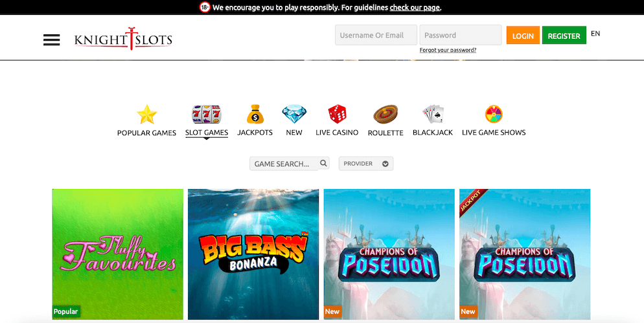Open the New diamond icon
644x323 pixels.
click(x=294, y=115)
